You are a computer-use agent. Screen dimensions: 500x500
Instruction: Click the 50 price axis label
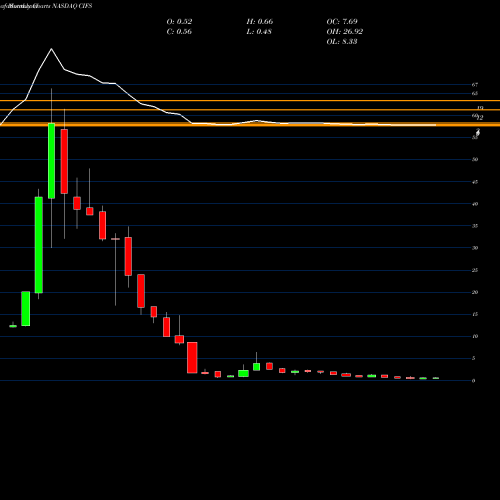click(475, 159)
